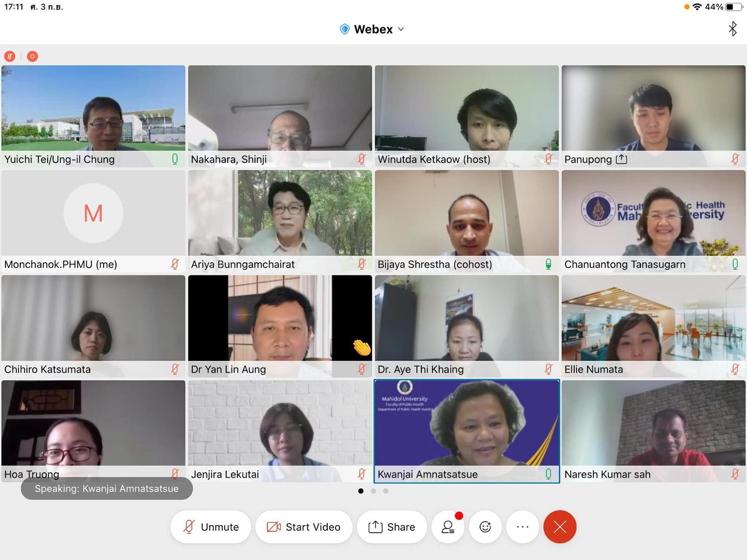Screen dimensions: 747x560
Task: Tap the recording indicator icon
Action: pos(32,56)
